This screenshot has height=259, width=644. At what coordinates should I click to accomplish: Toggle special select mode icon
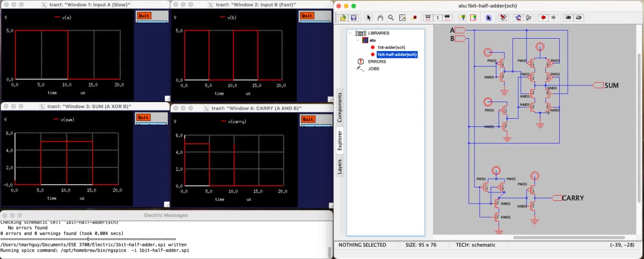pos(503,18)
